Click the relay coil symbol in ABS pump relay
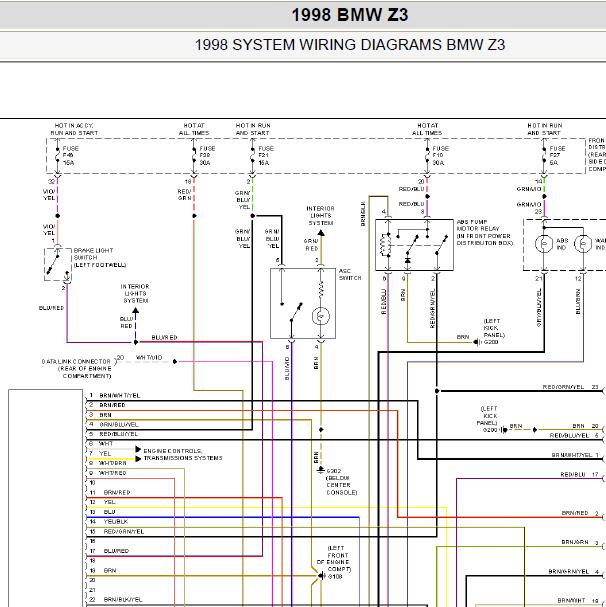Screen dimensions: 606x607 point(385,245)
